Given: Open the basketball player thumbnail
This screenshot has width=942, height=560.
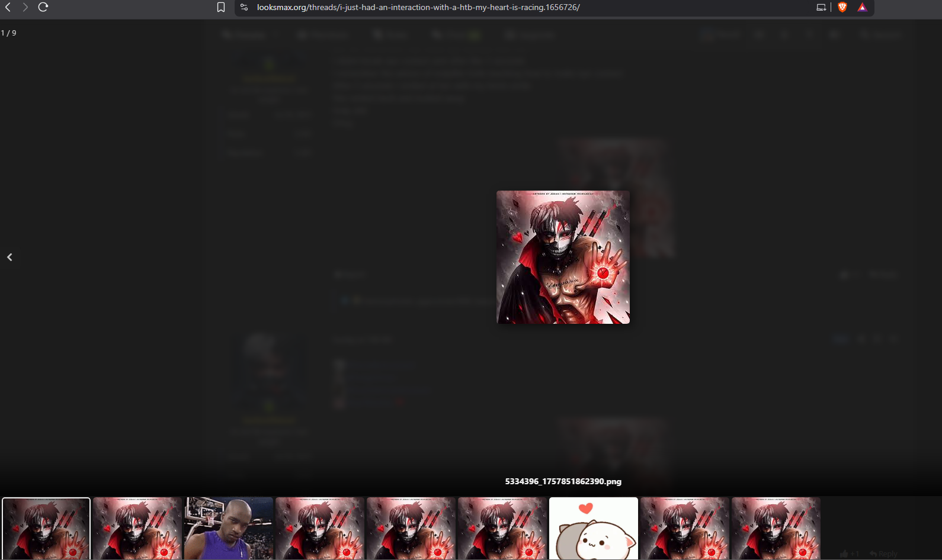Looking at the screenshot, I should click(229, 528).
